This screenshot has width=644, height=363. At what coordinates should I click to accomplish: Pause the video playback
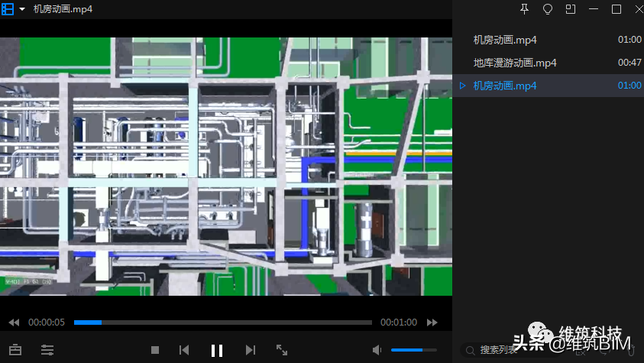(x=217, y=350)
